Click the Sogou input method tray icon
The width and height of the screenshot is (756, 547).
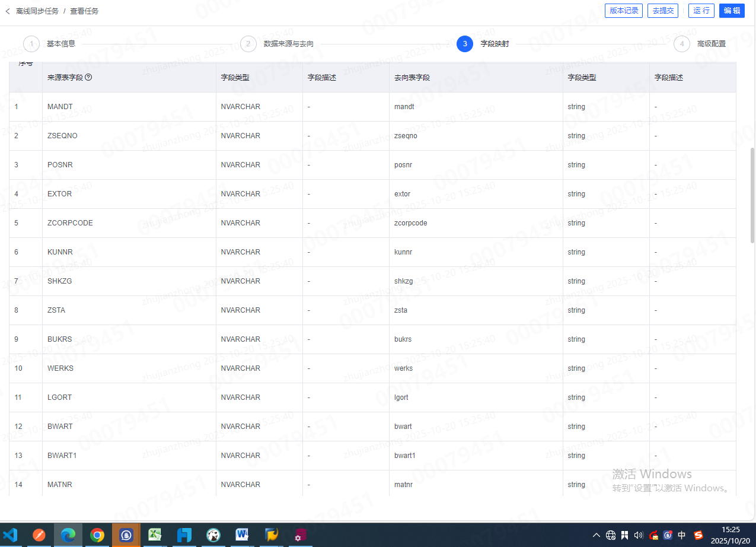[x=698, y=535]
